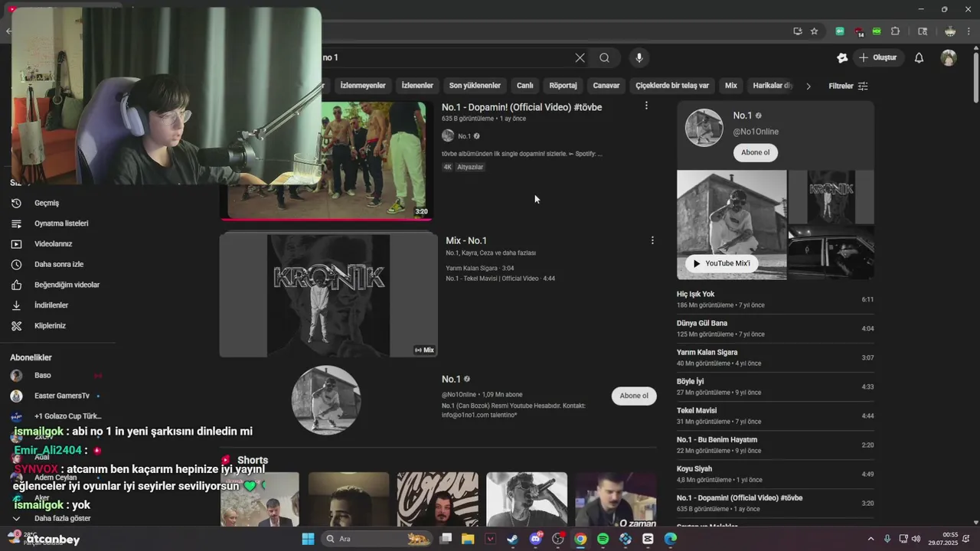Open the Chrome extensions puzzle icon
This screenshot has height=551, width=980.
coord(895,31)
